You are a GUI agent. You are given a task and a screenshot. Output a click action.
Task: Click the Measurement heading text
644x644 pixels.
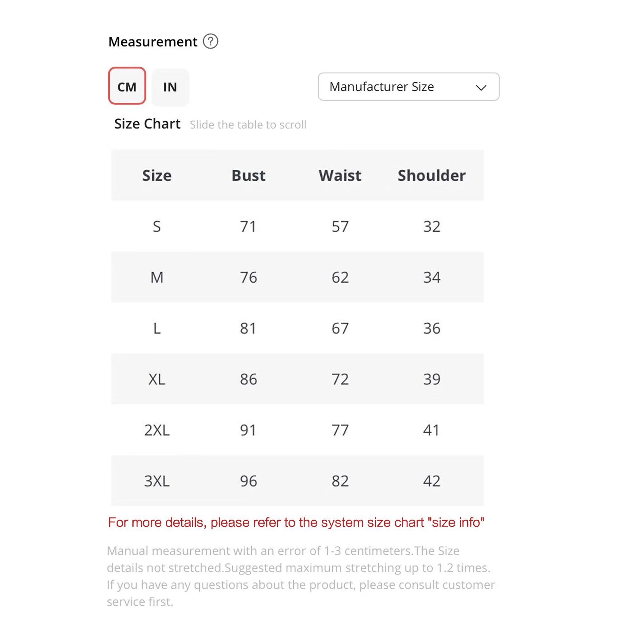[153, 42]
